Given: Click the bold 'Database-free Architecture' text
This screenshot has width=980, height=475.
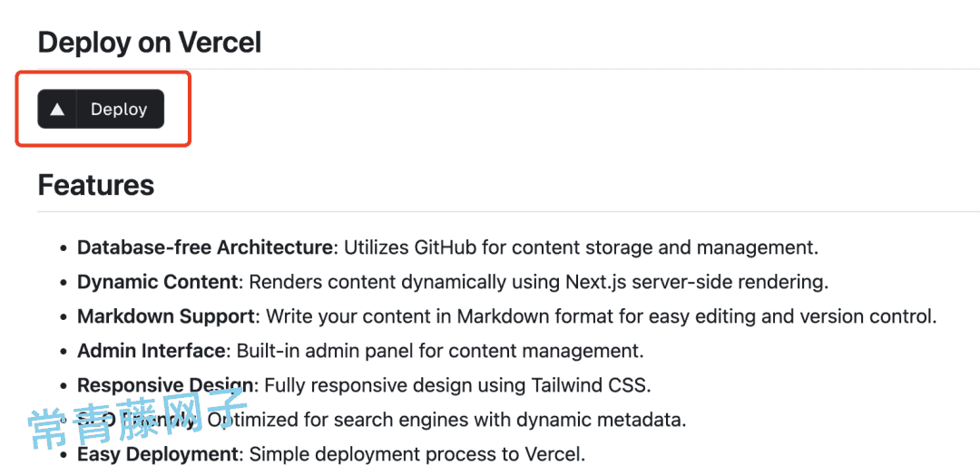Looking at the screenshot, I should click(x=205, y=247).
